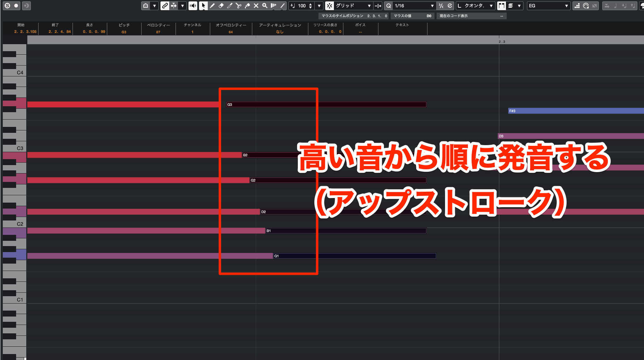Edit ピッチ value G3

[124, 32]
